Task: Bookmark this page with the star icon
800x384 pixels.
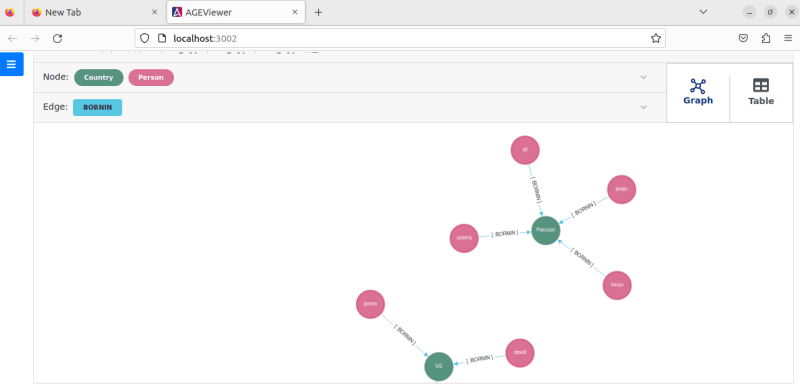Action: pyautogui.click(x=656, y=38)
